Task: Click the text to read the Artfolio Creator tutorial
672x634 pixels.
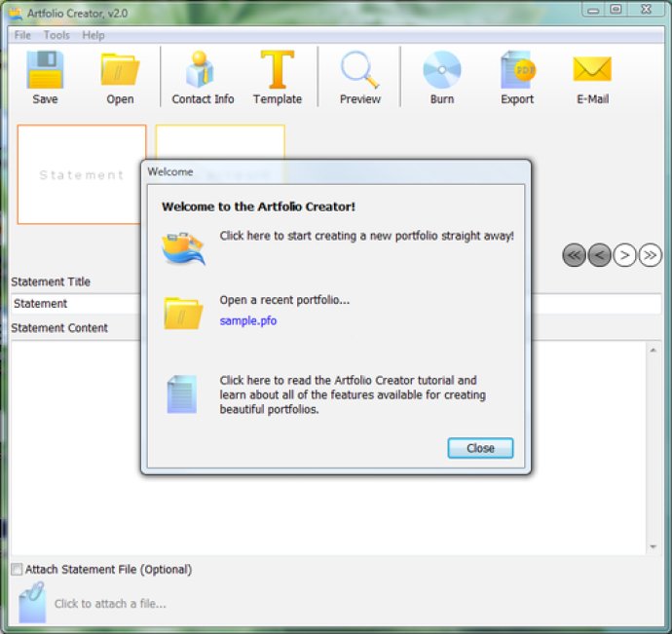Action: 353,394
